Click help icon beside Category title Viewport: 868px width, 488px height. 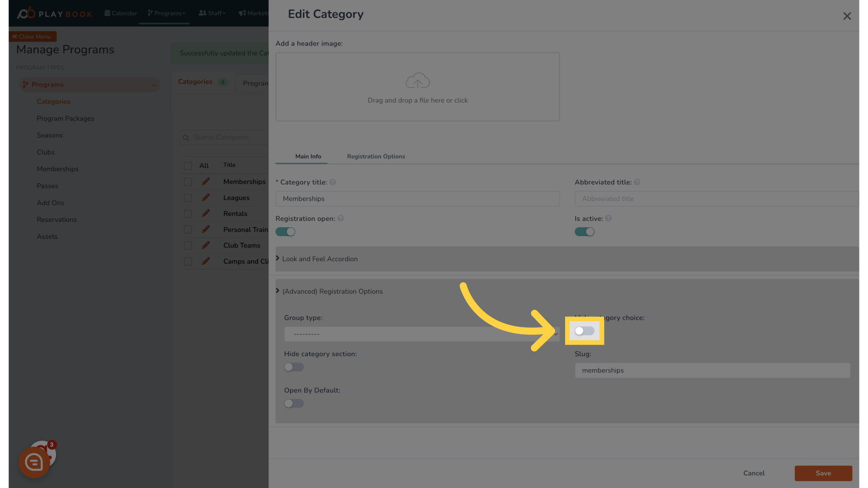click(x=332, y=182)
